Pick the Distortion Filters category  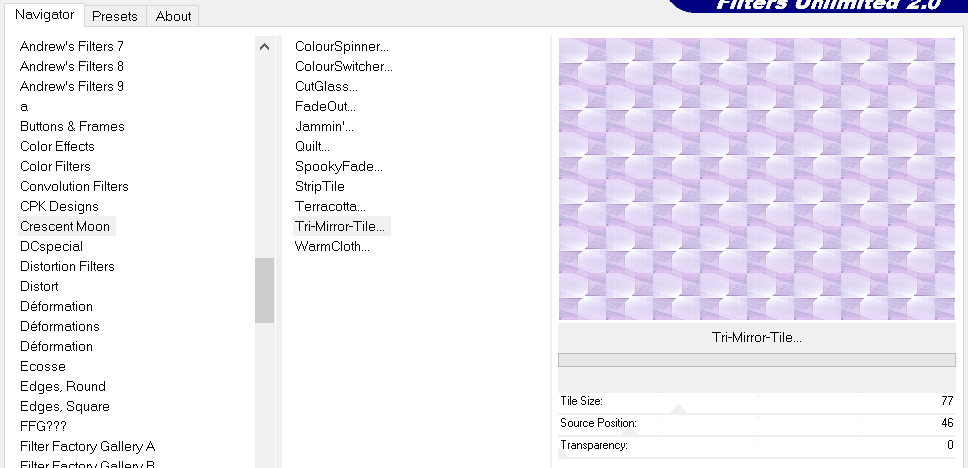coord(67,266)
